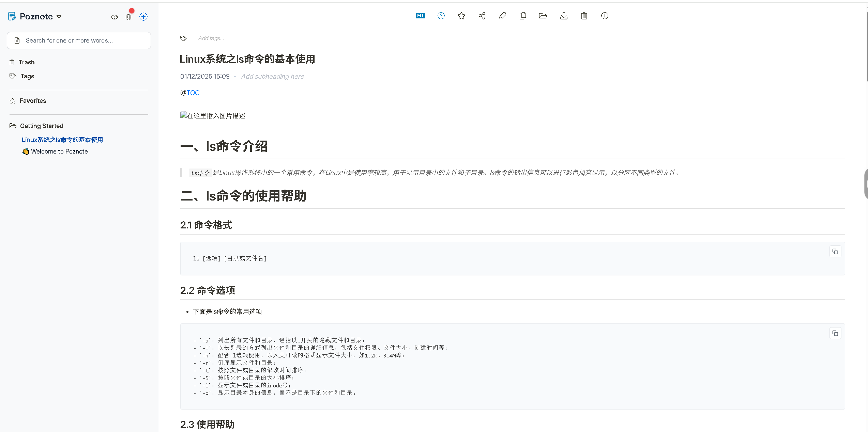Click the TOC link in the note

193,92
